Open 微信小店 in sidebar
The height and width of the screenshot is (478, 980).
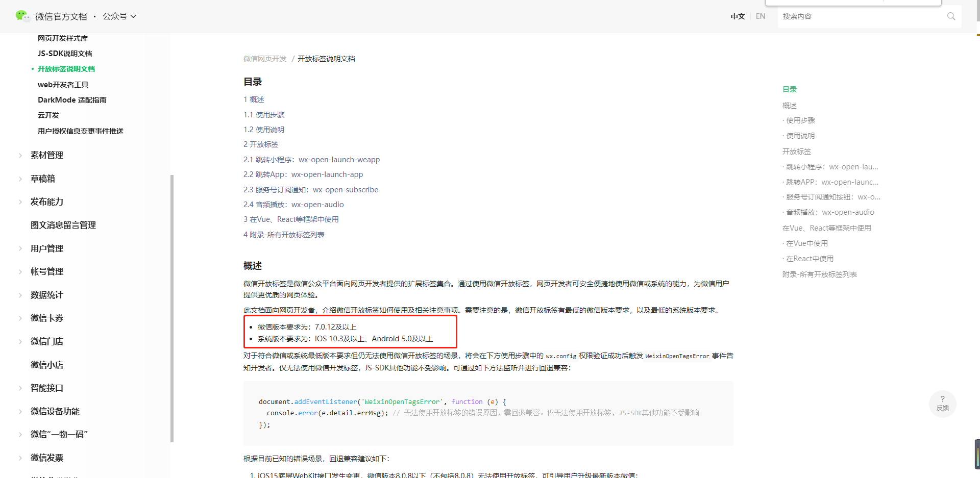click(47, 365)
